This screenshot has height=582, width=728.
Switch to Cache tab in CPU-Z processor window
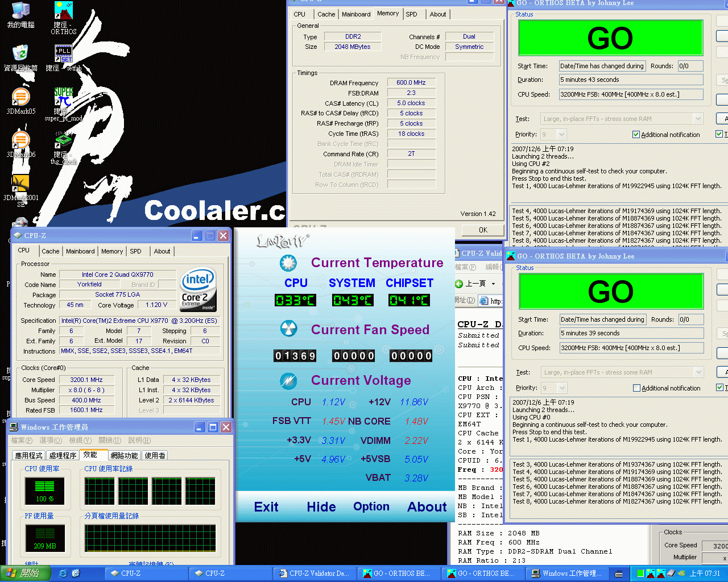pos(50,251)
